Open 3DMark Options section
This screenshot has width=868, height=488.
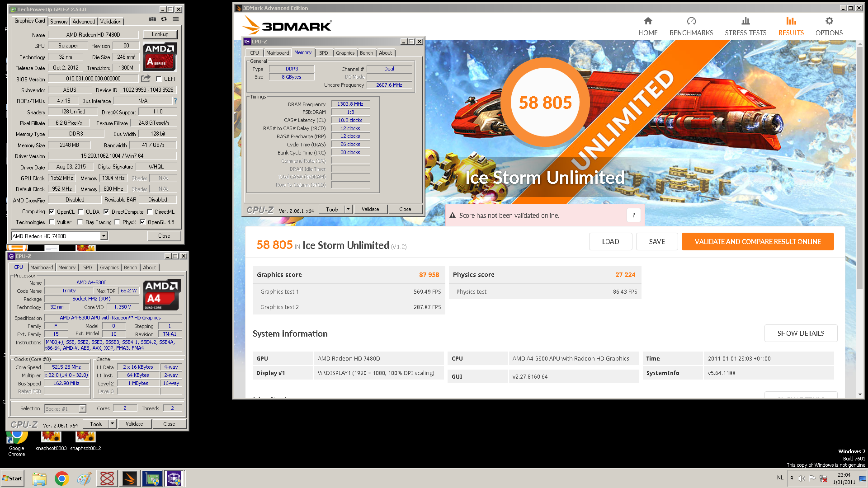click(829, 27)
